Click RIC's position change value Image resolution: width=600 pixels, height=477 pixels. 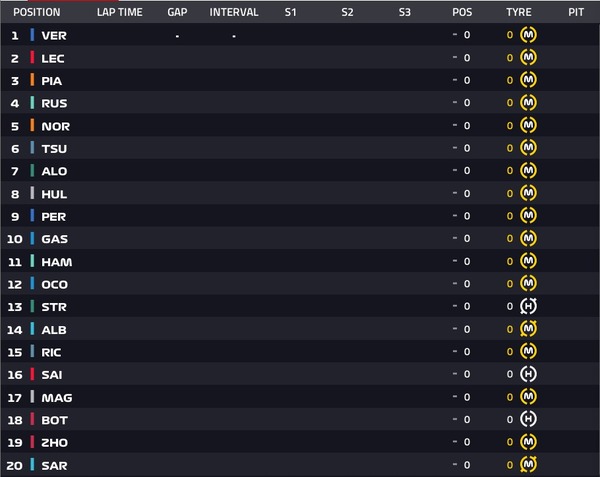[x=461, y=352]
